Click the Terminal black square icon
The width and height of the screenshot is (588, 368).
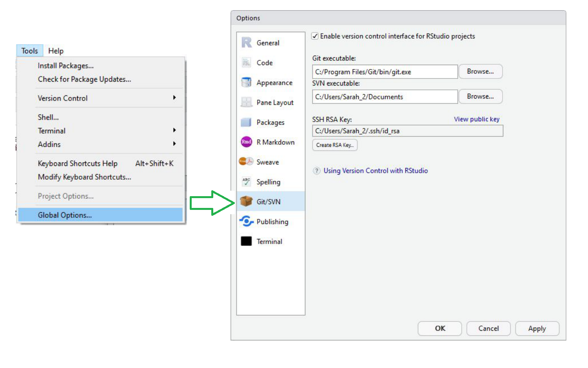246,241
